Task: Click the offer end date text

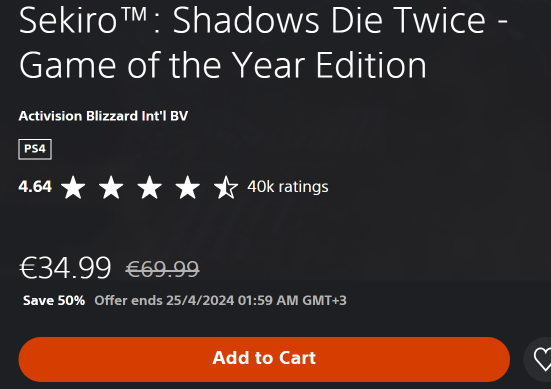Action: point(220,300)
